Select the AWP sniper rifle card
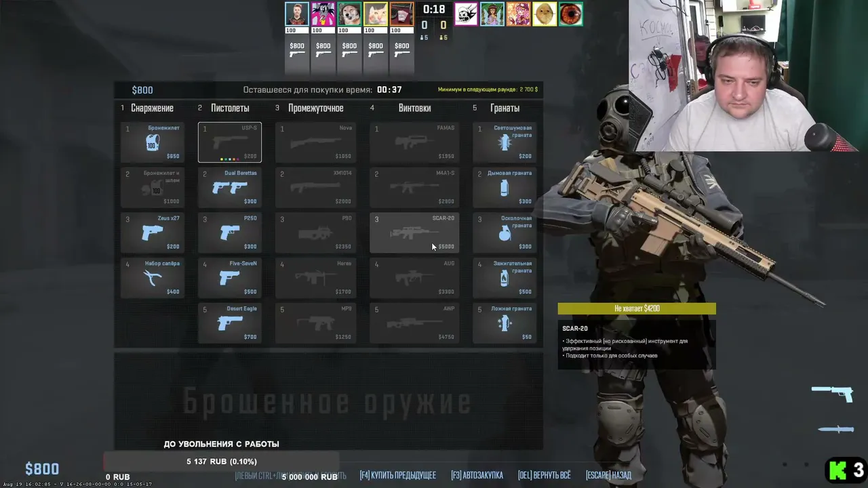 pyautogui.click(x=414, y=323)
